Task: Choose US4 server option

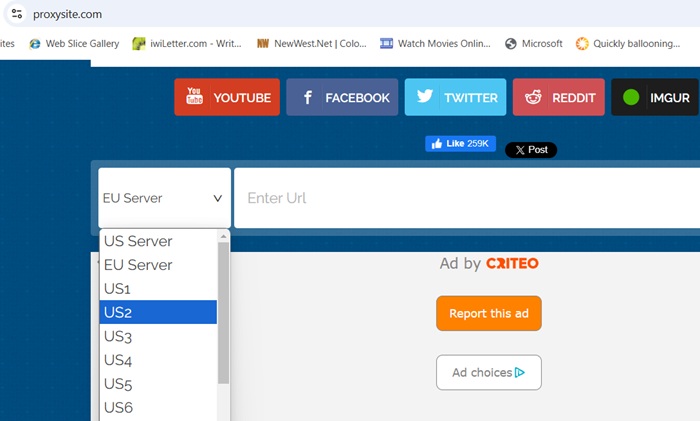Action: [x=158, y=360]
